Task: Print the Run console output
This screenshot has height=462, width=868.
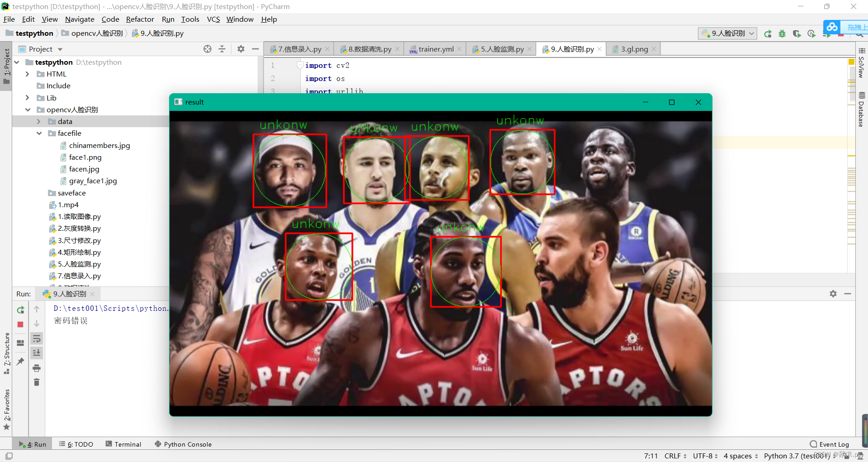Action: [37, 368]
